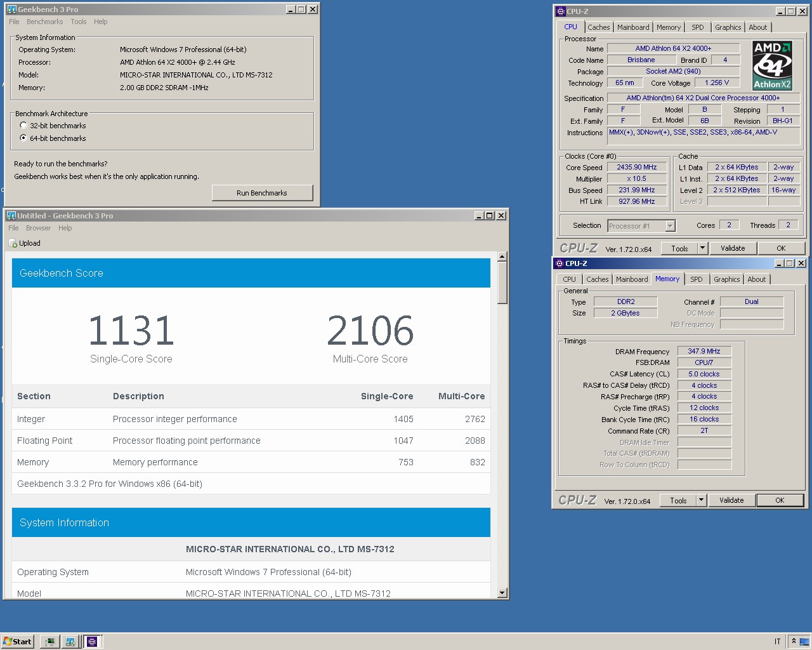Image resolution: width=812 pixels, height=650 pixels.
Task: Switch to Caches tab in top CPU-Z
Action: click(x=598, y=27)
